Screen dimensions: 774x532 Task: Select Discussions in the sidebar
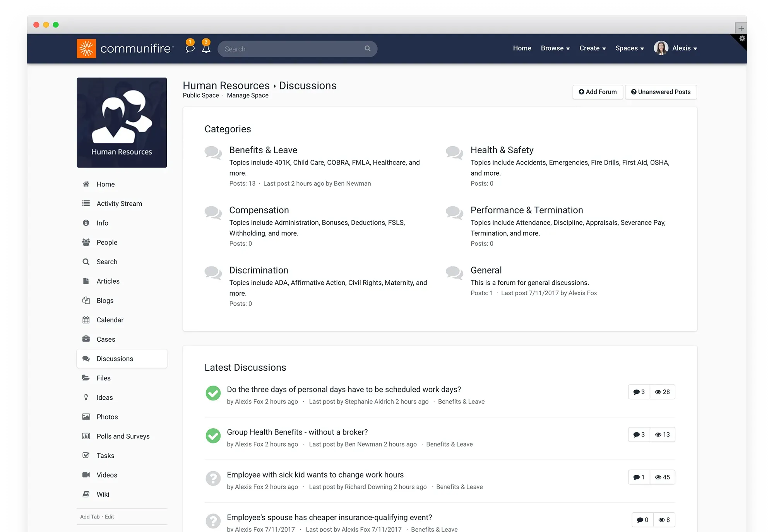(122, 359)
